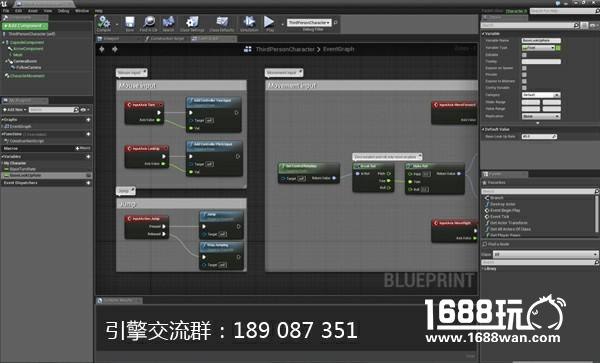Viewport: 600px width, 363px height.
Task: Click the search icon in the Details search bar
Action: pos(576,25)
